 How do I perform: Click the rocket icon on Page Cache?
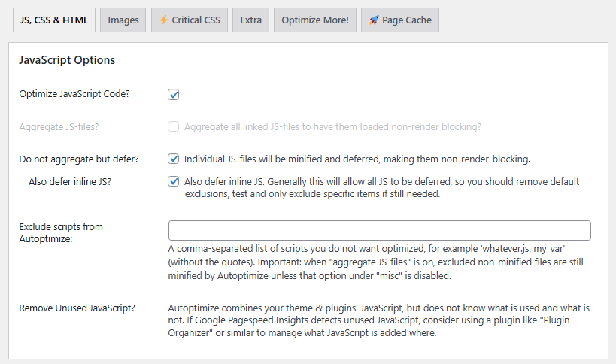(x=374, y=20)
